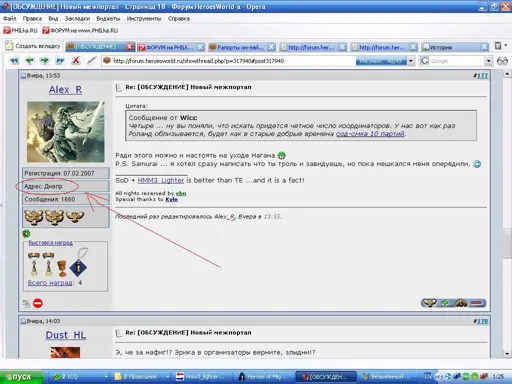Click the red no-entry report icon under Alex_R
This screenshot has width=512, height=384.
(x=38, y=303)
